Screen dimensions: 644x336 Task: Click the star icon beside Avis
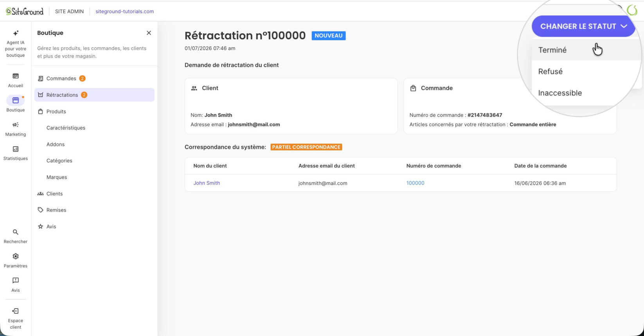40,227
